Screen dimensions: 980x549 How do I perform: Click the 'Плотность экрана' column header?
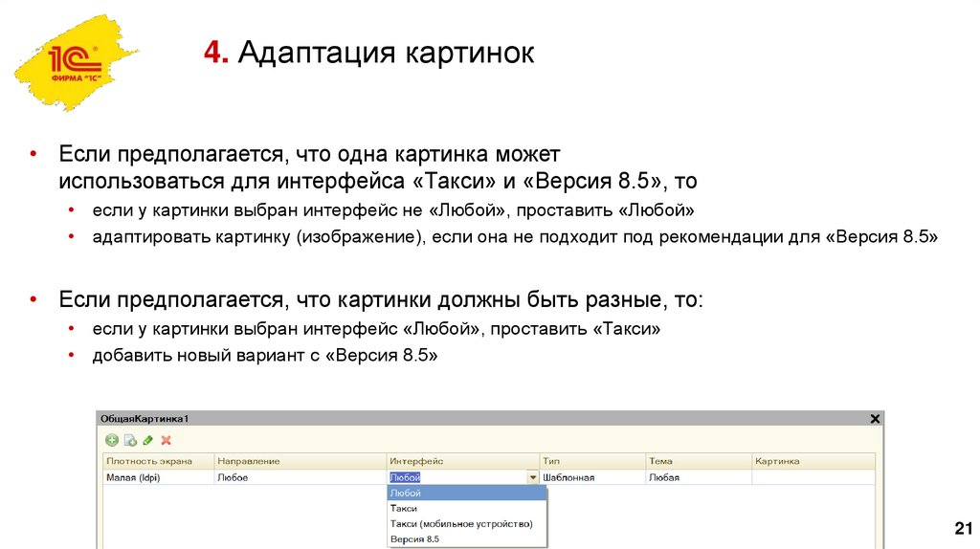click(x=158, y=461)
